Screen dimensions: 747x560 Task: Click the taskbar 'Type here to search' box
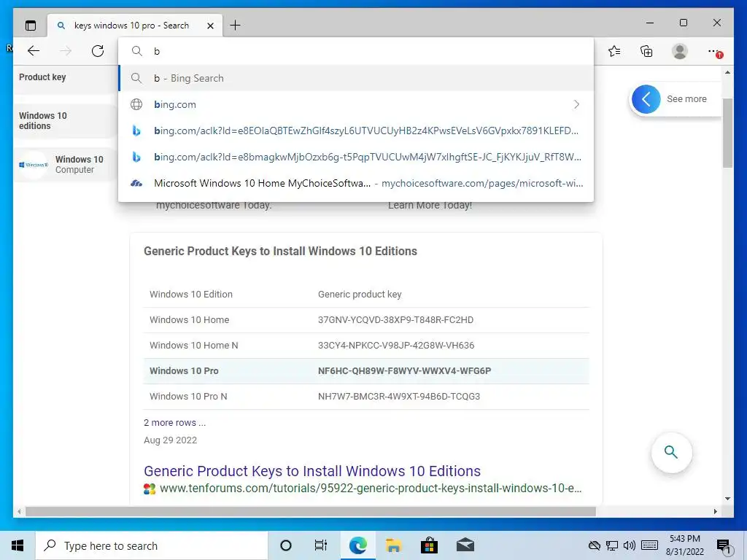[x=152, y=545]
